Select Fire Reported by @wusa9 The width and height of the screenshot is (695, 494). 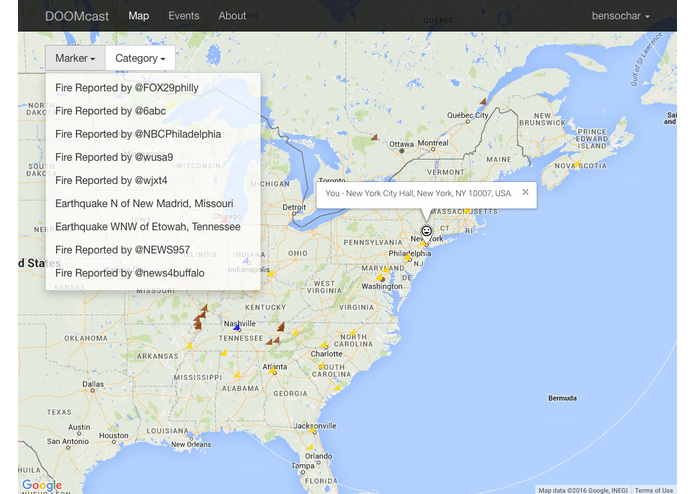[153, 157]
